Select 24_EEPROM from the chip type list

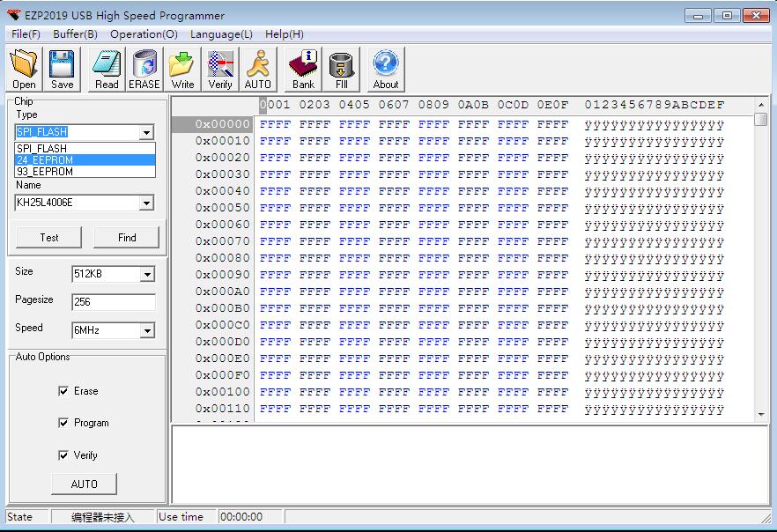click(85, 161)
